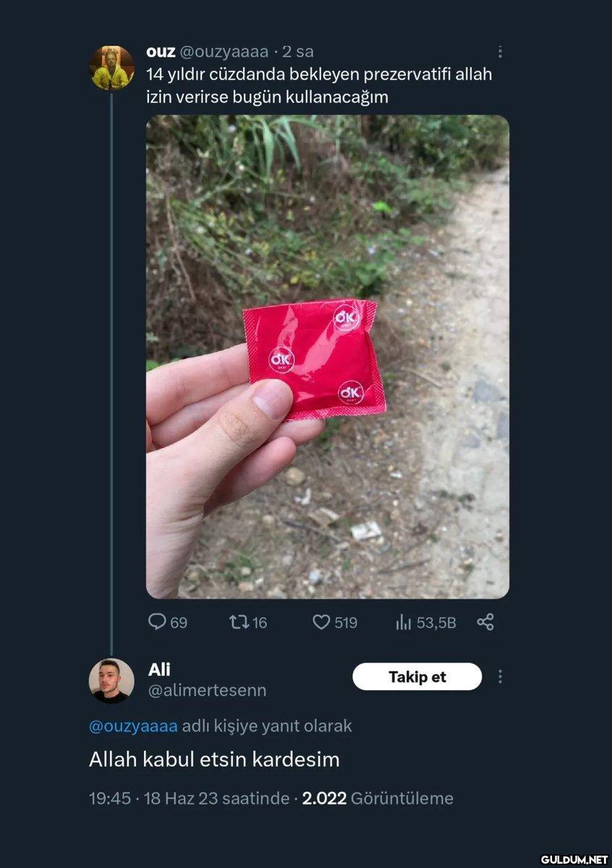Open three-dot menu on ouz tweet

[x=500, y=52]
